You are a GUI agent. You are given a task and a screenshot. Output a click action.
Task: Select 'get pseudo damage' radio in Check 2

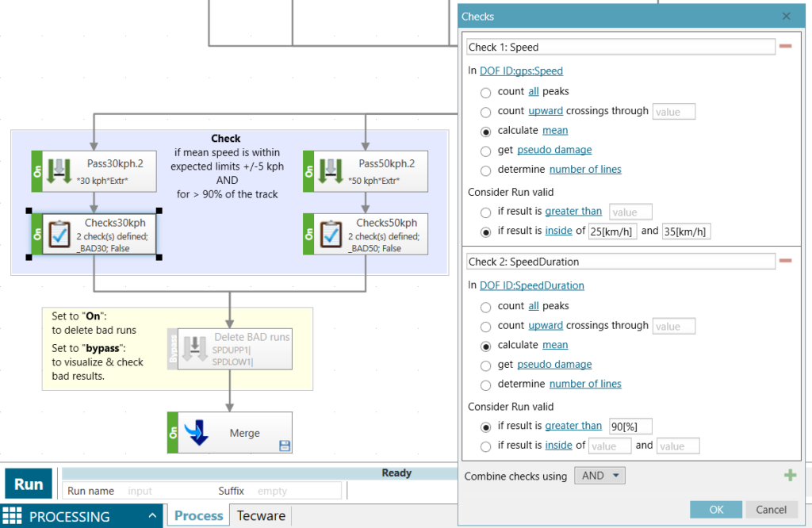pyautogui.click(x=485, y=365)
